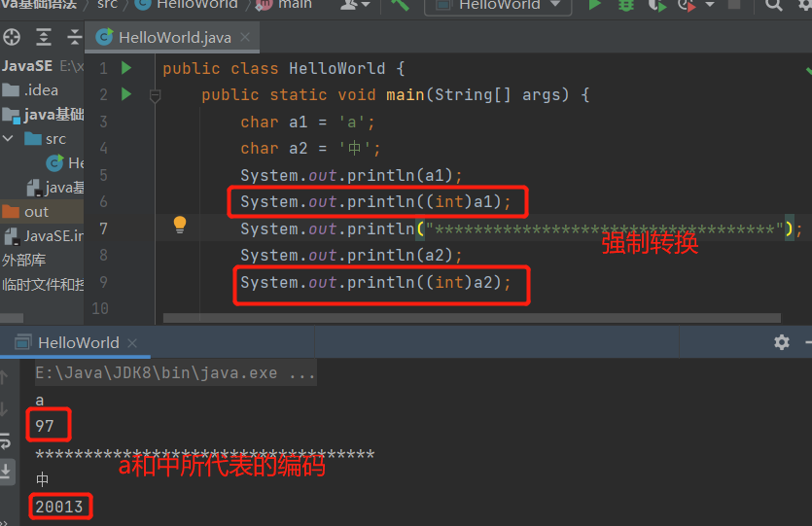812x526 pixels.
Task: Click System.out.println(a2) on line 8
Action: tap(351, 256)
